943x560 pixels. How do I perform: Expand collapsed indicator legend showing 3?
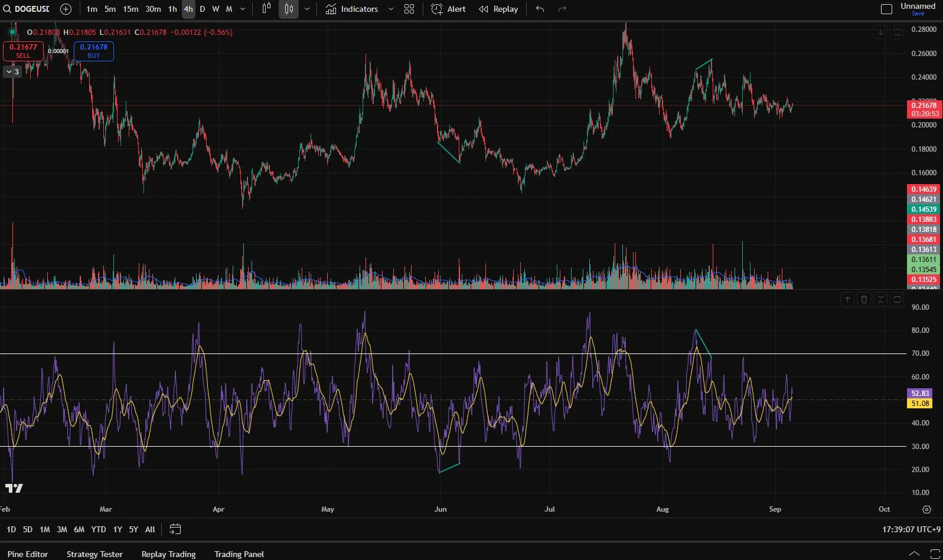pyautogui.click(x=12, y=71)
